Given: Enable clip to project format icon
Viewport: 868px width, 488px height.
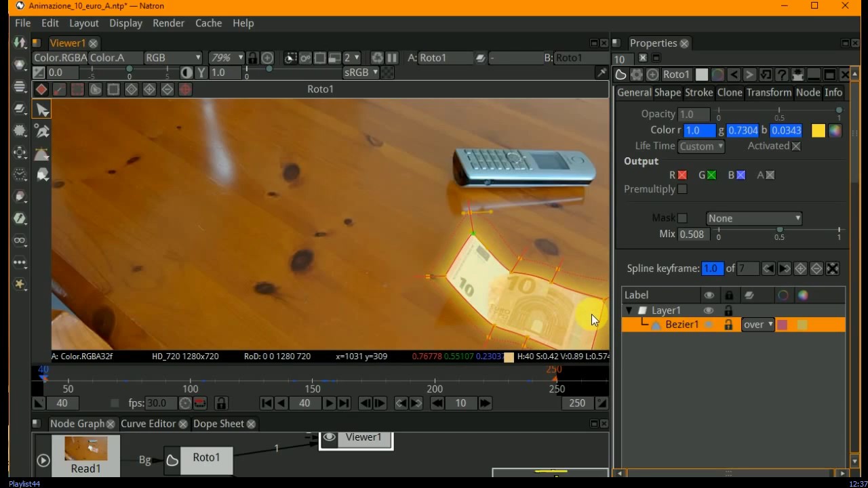Looking at the screenshot, I should point(290,58).
